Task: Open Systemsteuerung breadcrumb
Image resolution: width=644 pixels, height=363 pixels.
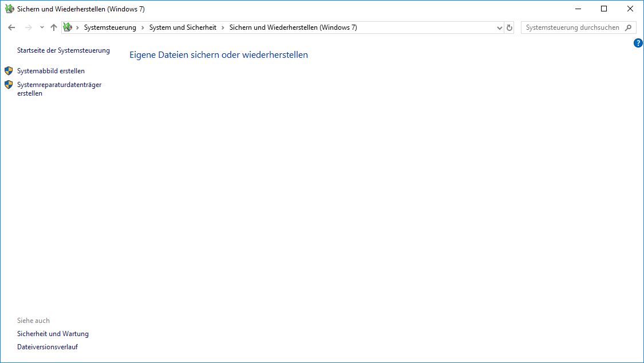Action: tap(110, 27)
